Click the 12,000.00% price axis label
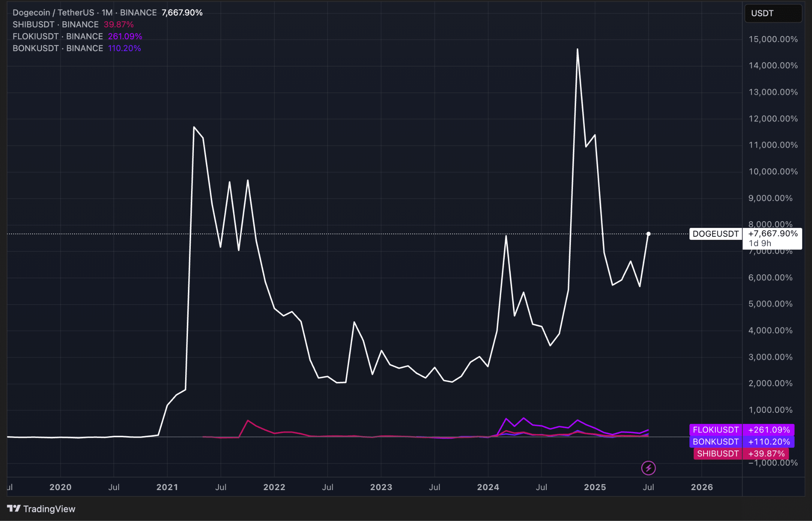The height and width of the screenshot is (521, 812). click(x=773, y=119)
